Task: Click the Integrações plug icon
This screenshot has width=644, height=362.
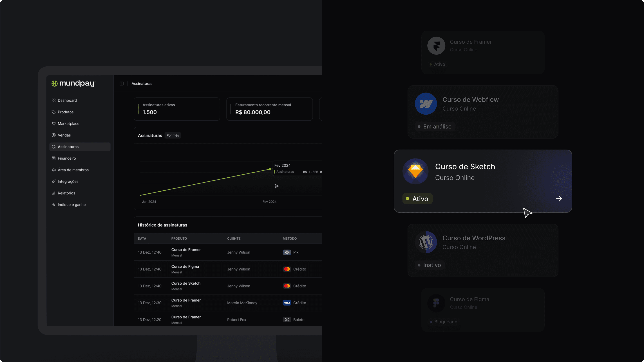Action: [x=53, y=181]
